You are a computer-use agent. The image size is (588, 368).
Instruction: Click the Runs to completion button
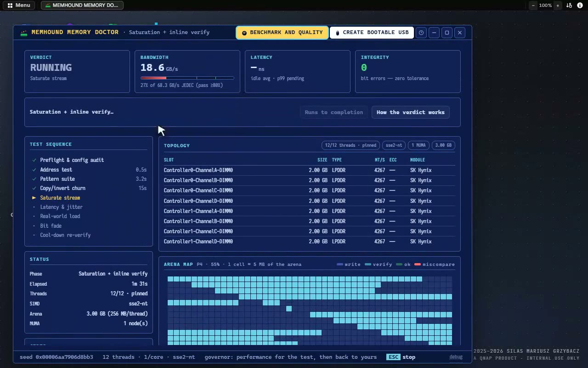point(334,112)
